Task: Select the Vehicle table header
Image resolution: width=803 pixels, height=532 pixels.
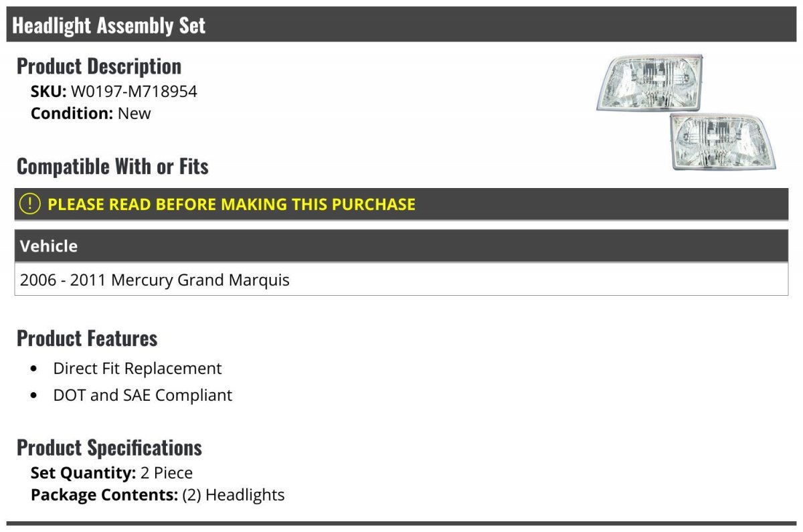Action: pyautogui.click(x=401, y=246)
